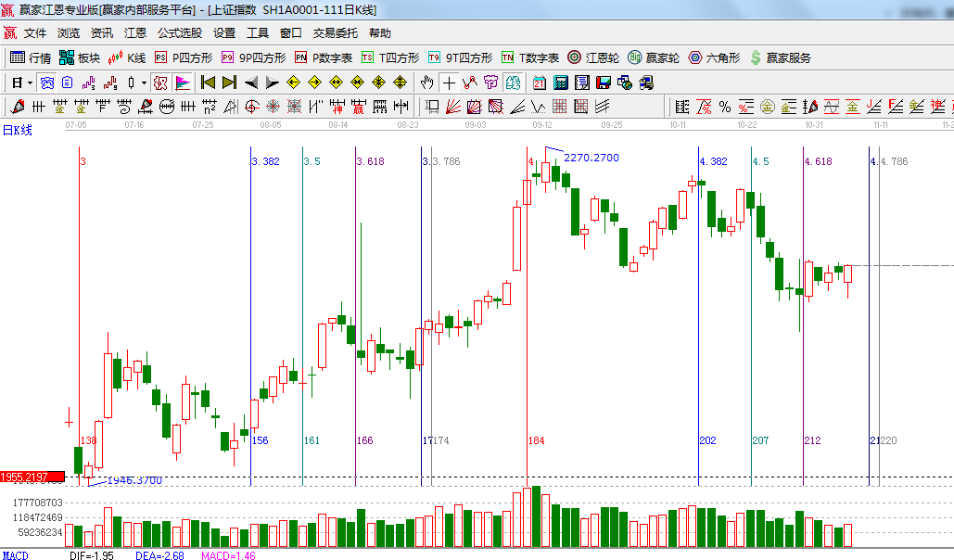Click the red floppy disk save icon

point(603,83)
